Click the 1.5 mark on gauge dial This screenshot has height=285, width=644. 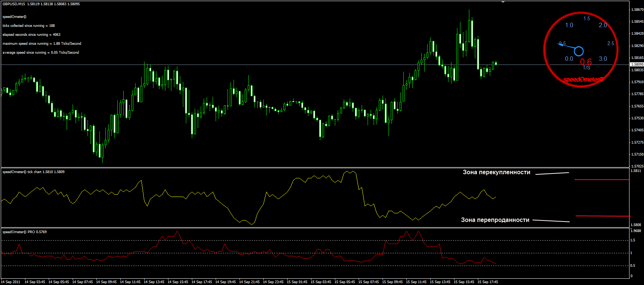587,18
